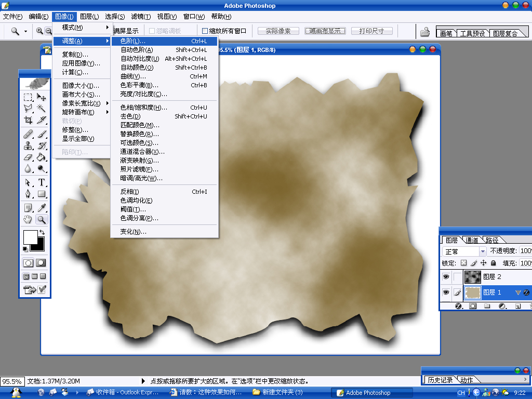Enable 缩放所有窗口 checkbox
532x399 pixels.
click(205, 31)
